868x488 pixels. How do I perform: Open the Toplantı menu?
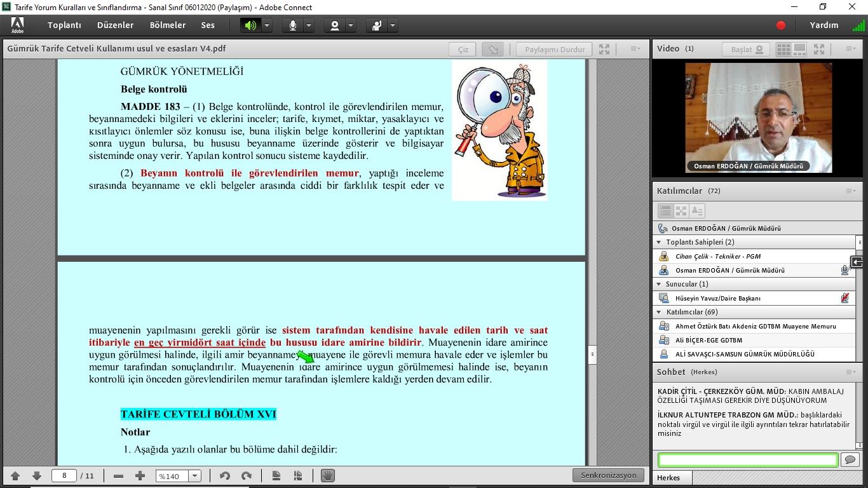(x=64, y=25)
